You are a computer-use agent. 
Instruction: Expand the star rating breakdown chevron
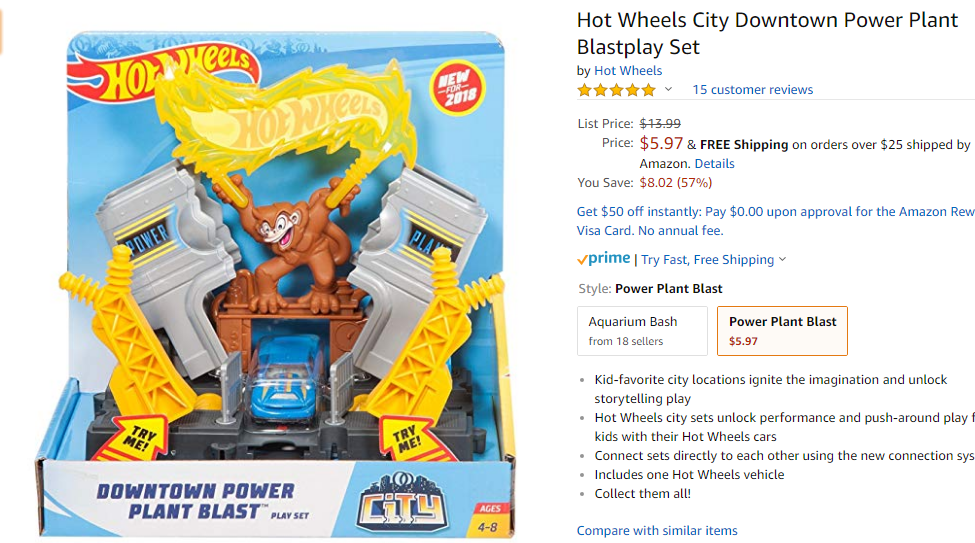click(x=668, y=90)
